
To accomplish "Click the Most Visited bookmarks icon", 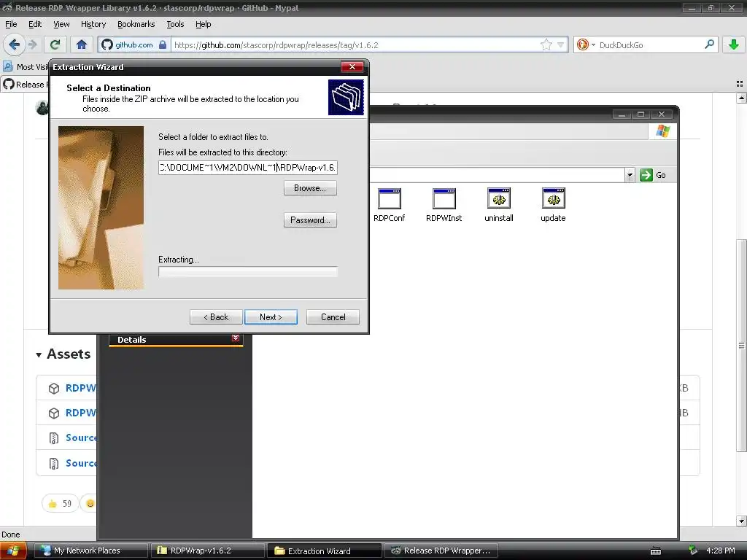I will click(7, 66).
